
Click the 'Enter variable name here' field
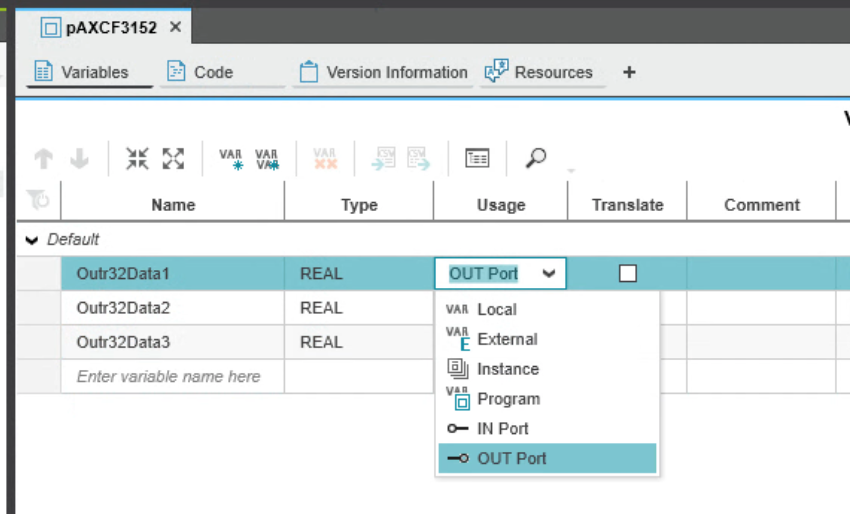coord(173,376)
